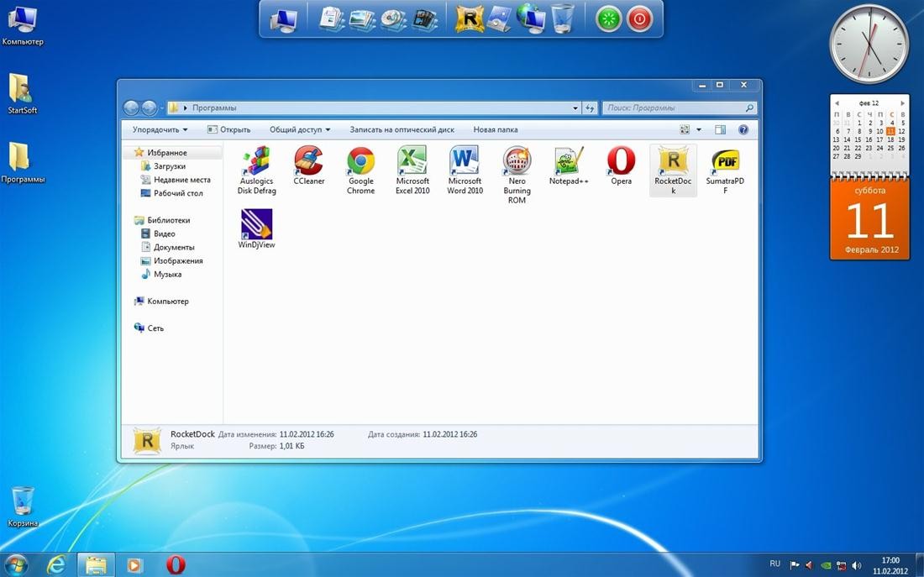The width and height of the screenshot is (924, 577).
Task: Select the Nero Burning ROM shortcut
Action: pos(517,175)
